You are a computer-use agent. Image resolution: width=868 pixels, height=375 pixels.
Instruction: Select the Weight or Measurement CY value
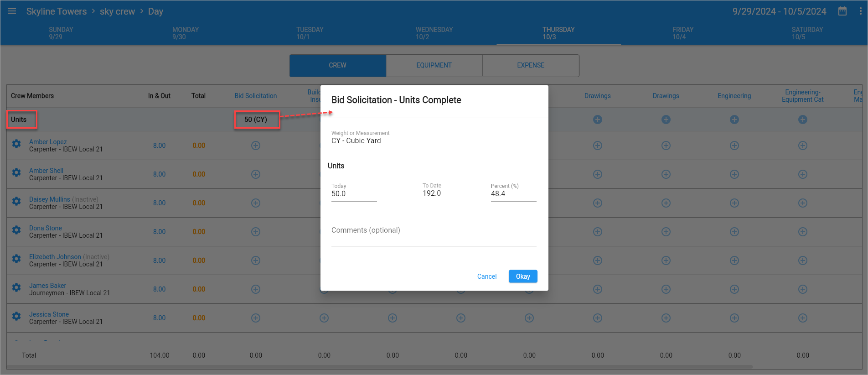point(356,141)
